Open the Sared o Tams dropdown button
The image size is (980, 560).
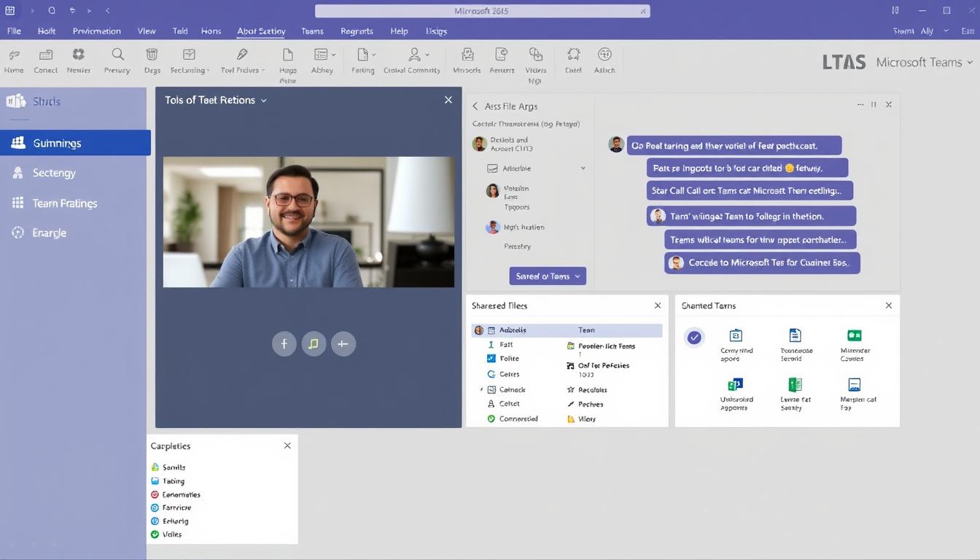548,276
